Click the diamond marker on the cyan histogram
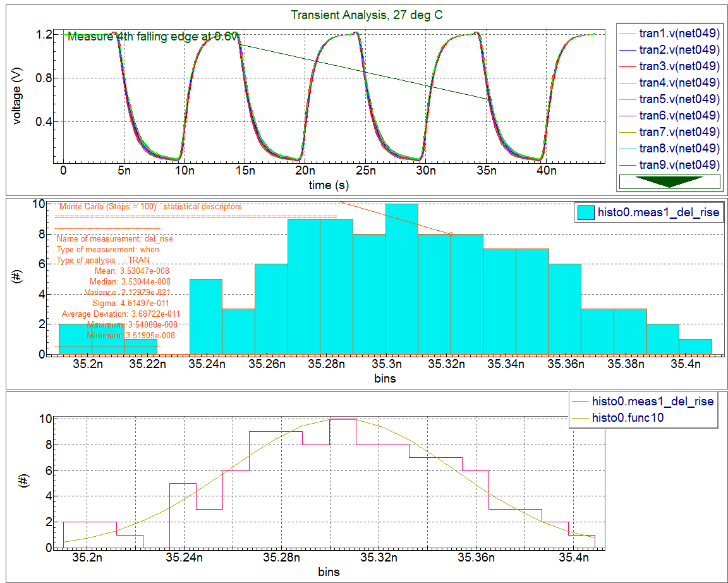 point(451,234)
